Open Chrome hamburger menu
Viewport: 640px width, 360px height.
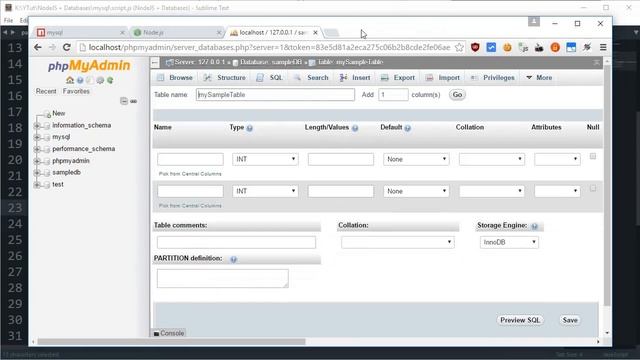(x=603, y=47)
